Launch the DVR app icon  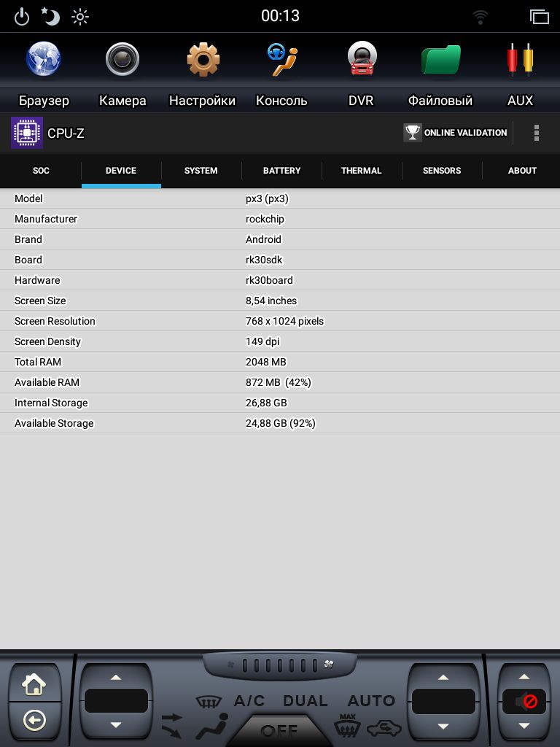pyautogui.click(x=362, y=59)
